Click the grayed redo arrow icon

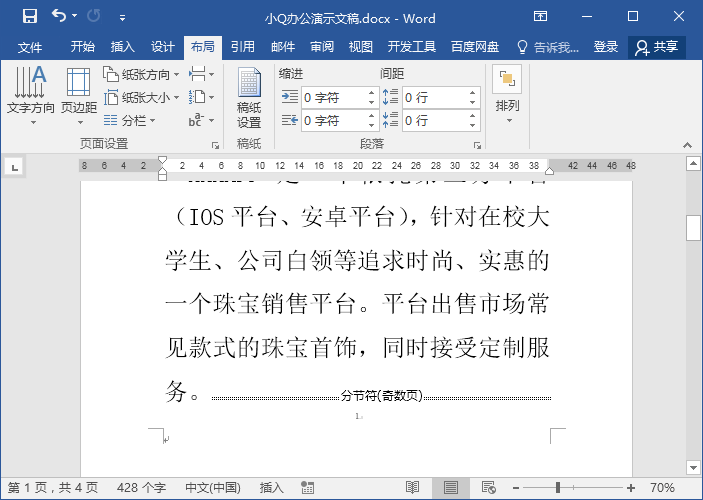click(x=93, y=16)
